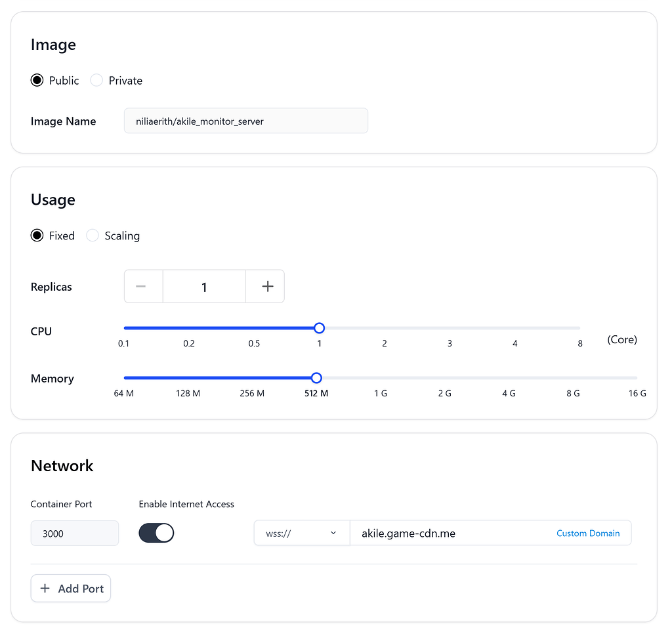Viewport: 672px width, 626px height.
Task: Toggle the Enable Internet Access switch
Action: pyautogui.click(x=156, y=533)
